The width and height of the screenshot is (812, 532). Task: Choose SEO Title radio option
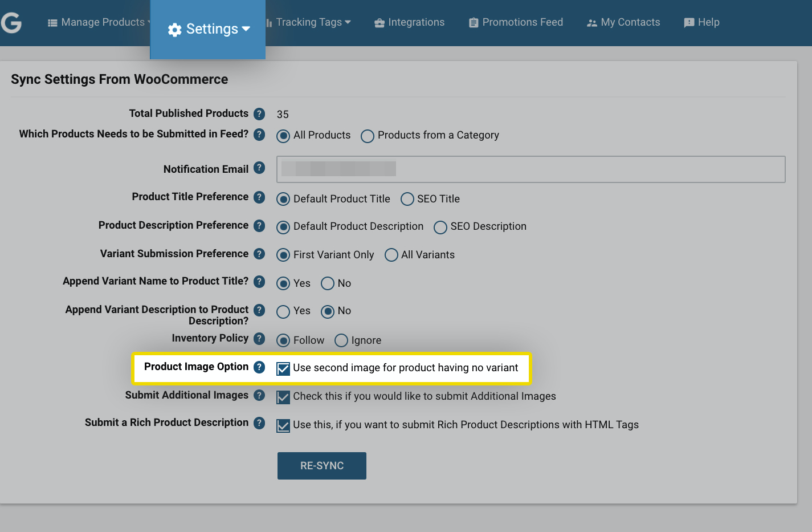tap(407, 199)
